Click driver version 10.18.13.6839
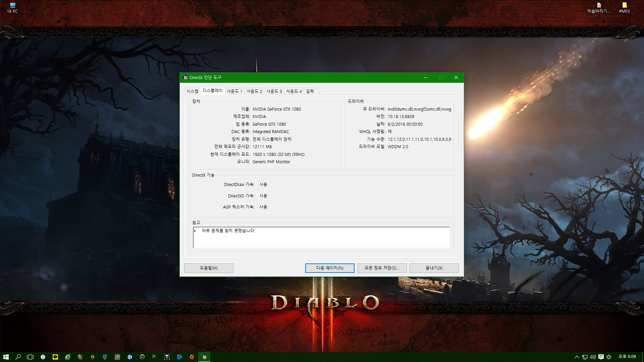The height and width of the screenshot is (362, 644). pos(401,116)
